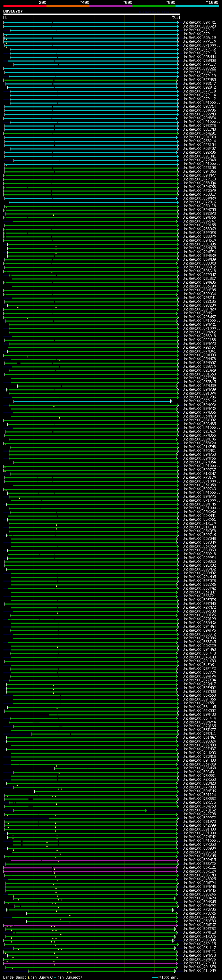Image resolution: width=222 pixels, height=980 pixels.
Task: Click label UniRef100_B9GNS5
Action: click(x=199, y=424)
